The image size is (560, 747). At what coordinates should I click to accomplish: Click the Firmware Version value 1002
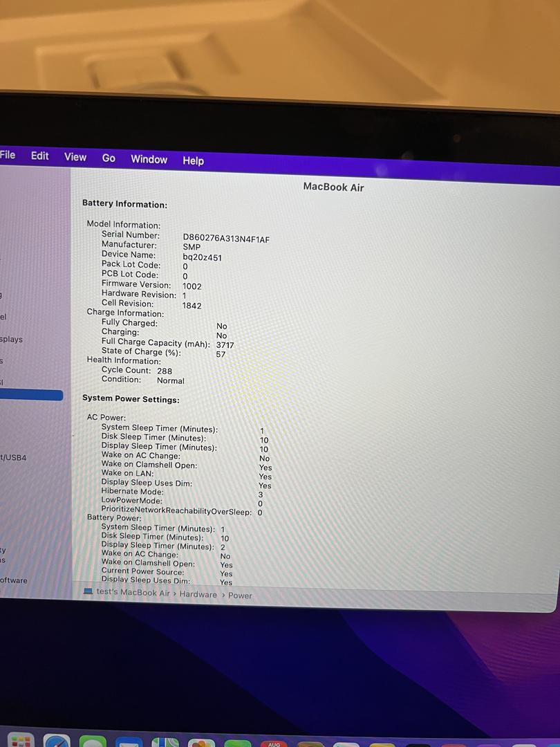[192, 286]
